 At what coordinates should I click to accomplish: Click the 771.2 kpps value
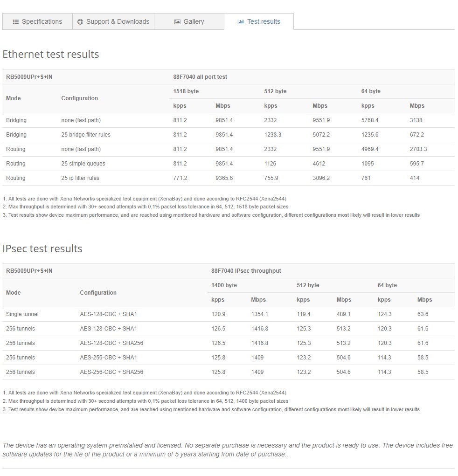[x=180, y=178]
